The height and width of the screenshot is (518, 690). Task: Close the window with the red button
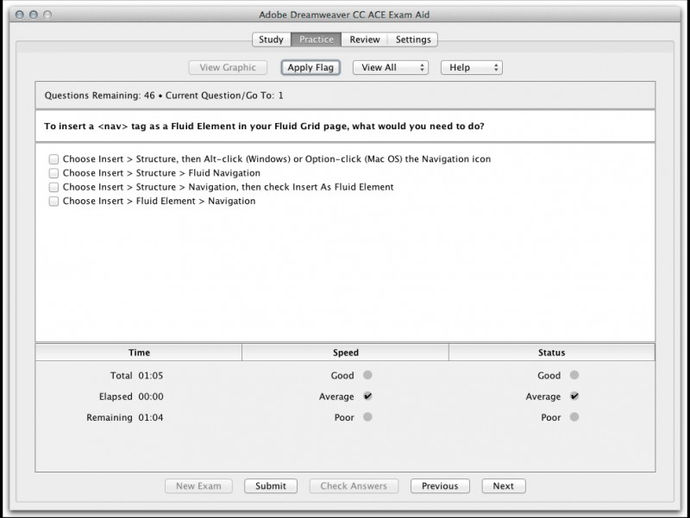click(x=19, y=15)
